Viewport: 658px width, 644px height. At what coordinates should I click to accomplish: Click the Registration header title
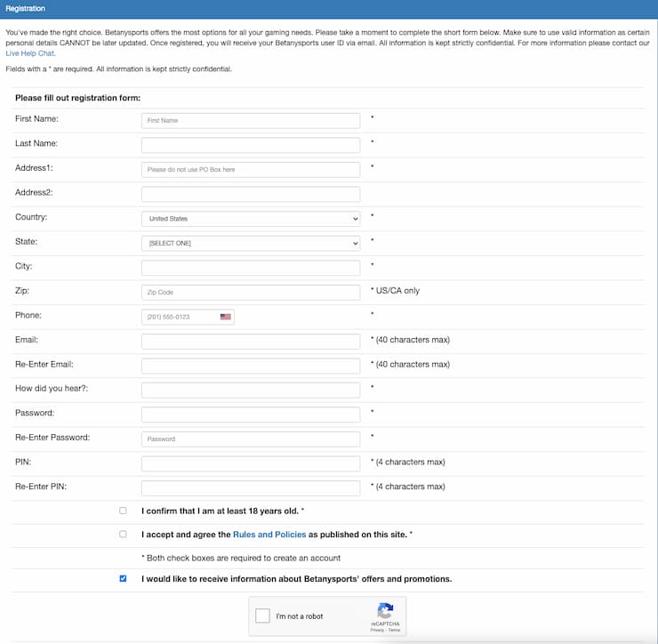click(x=25, y=8)
